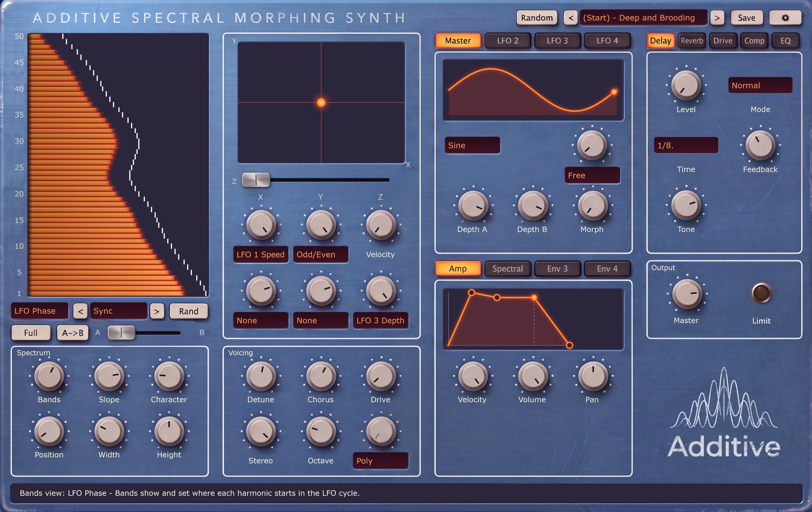Go to previous preset with left arrow
The height and width of the screenshot is (512, 812).
(x=571, y=18)
